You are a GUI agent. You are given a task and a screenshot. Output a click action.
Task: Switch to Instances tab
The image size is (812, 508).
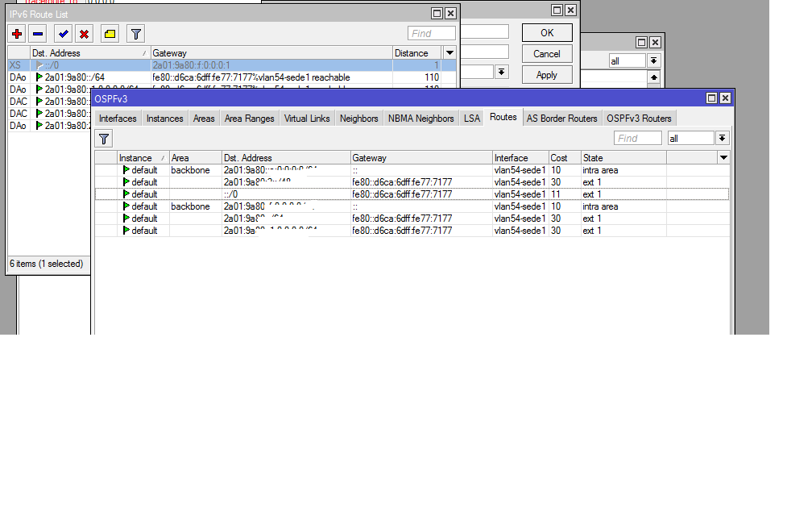click(x=164, y=119)
